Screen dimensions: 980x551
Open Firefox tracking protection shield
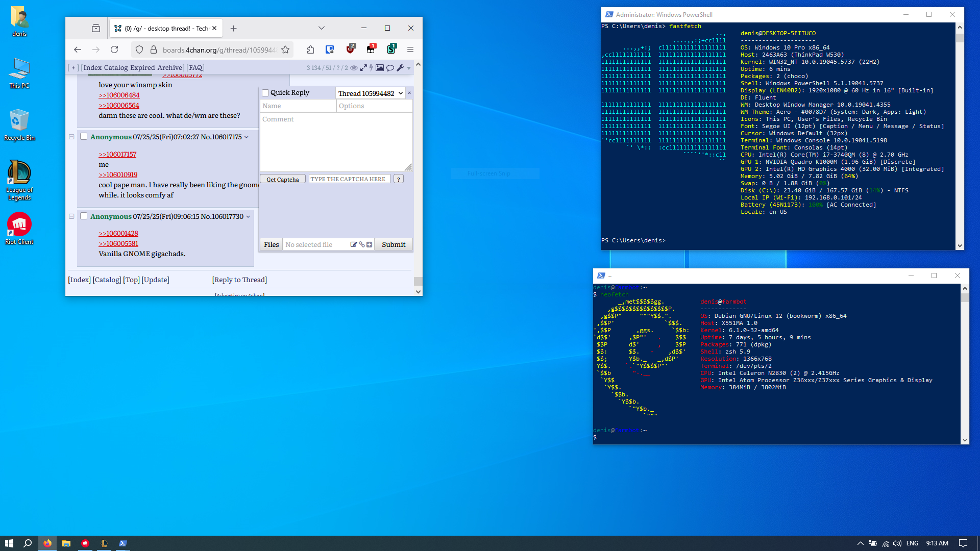coord(139,49)
